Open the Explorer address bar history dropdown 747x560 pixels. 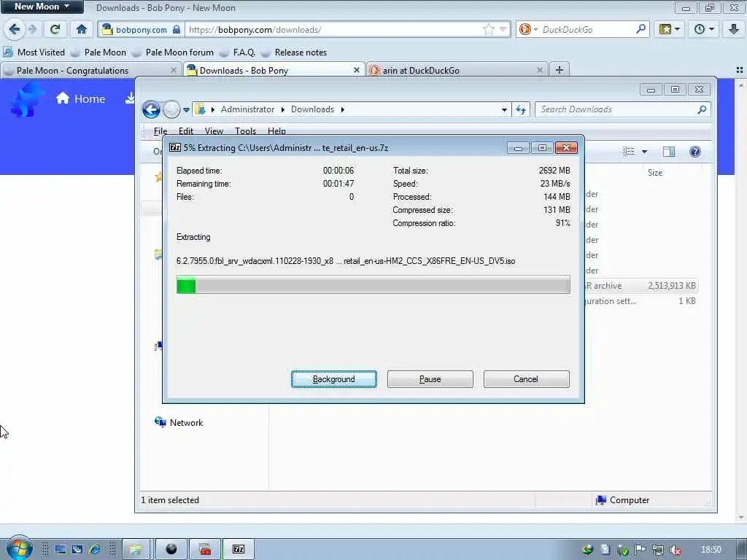coord(504,110)
